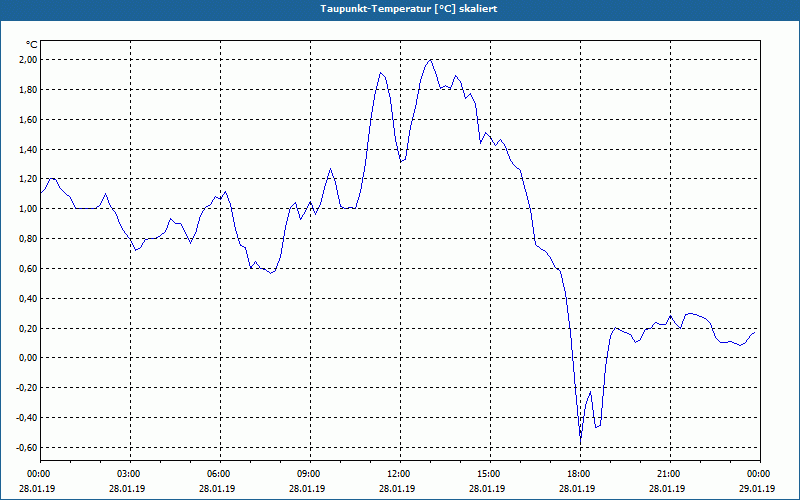Click the y-axis value '1,00'
The height and width of the screenshot is (500, 800).
[x=28, y=209]
